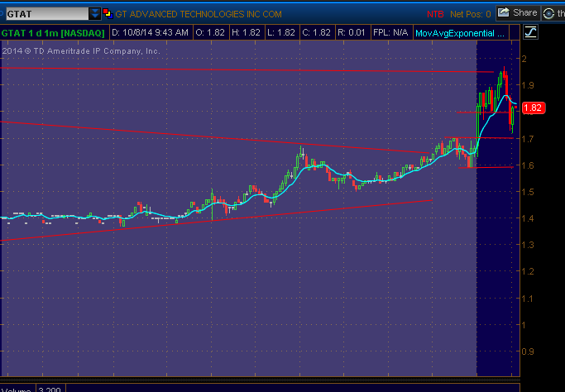Image resolution: width=565 pixels, height=392 pixels.
Task: Click the GTAT 1 d 1m [NASDAQ] label
Action: coord(53,33)
